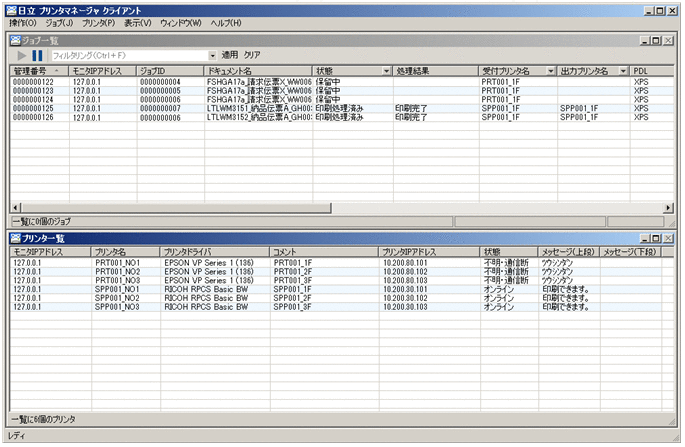Click 一覧に0個のジョブ status text
Screen dimensions: 685x447
pos(41,222)
